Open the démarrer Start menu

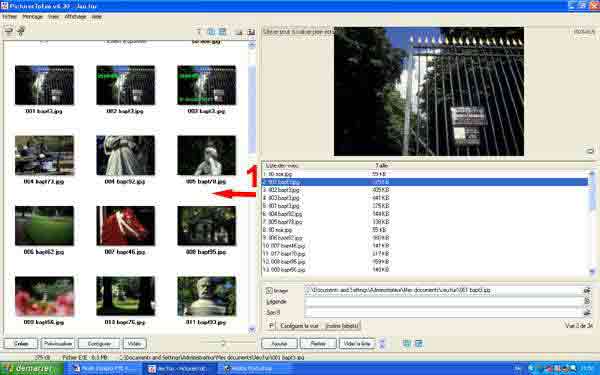pos(32,368)
